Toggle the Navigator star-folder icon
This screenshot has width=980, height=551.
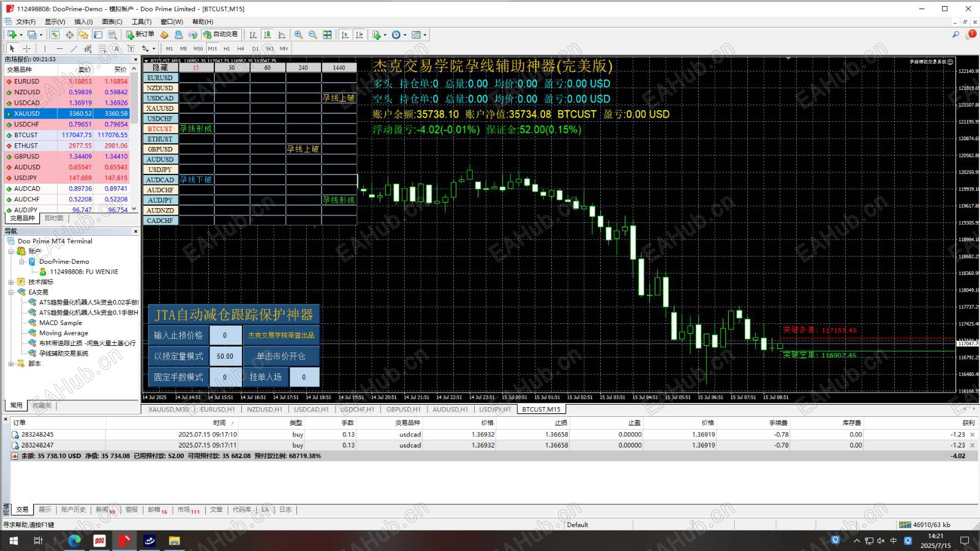(x=83, y=35)
